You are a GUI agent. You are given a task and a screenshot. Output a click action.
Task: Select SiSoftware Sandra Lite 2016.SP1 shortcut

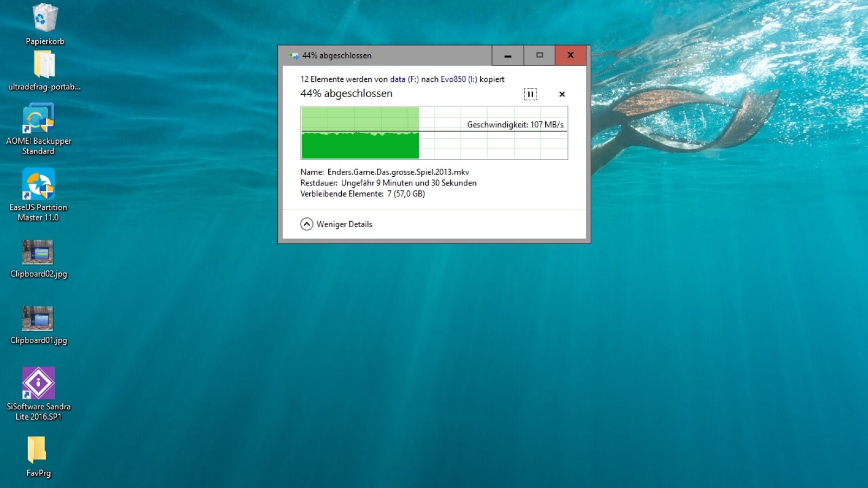(x=38, y=383)
